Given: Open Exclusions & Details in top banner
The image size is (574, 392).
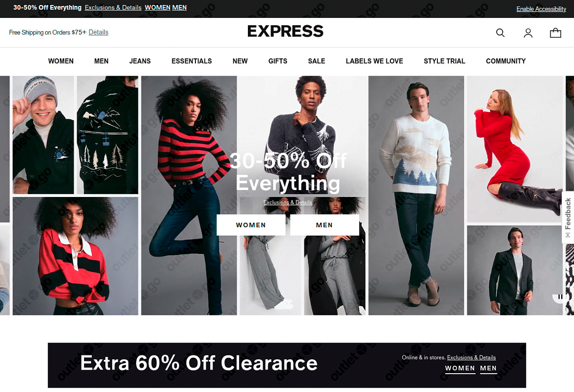Looking at the screenshot, I should click(x=113, y=8).
